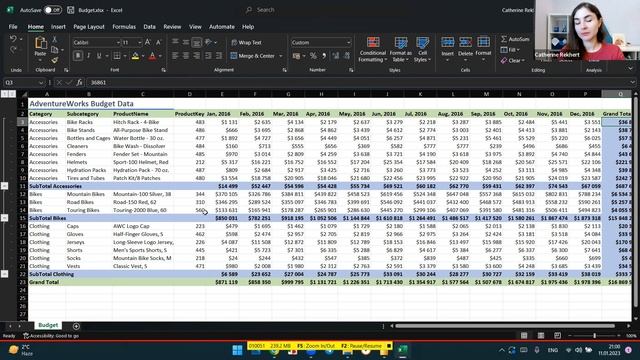Click the Copy icon

point(55,50)
